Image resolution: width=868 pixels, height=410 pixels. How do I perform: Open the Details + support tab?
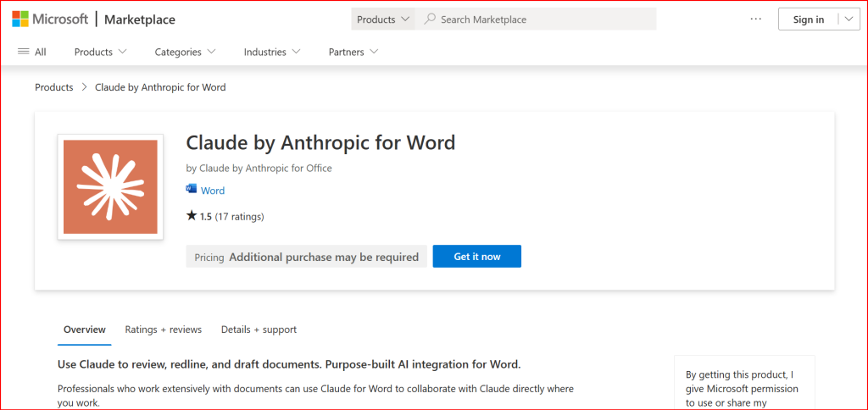pos(259,330)
